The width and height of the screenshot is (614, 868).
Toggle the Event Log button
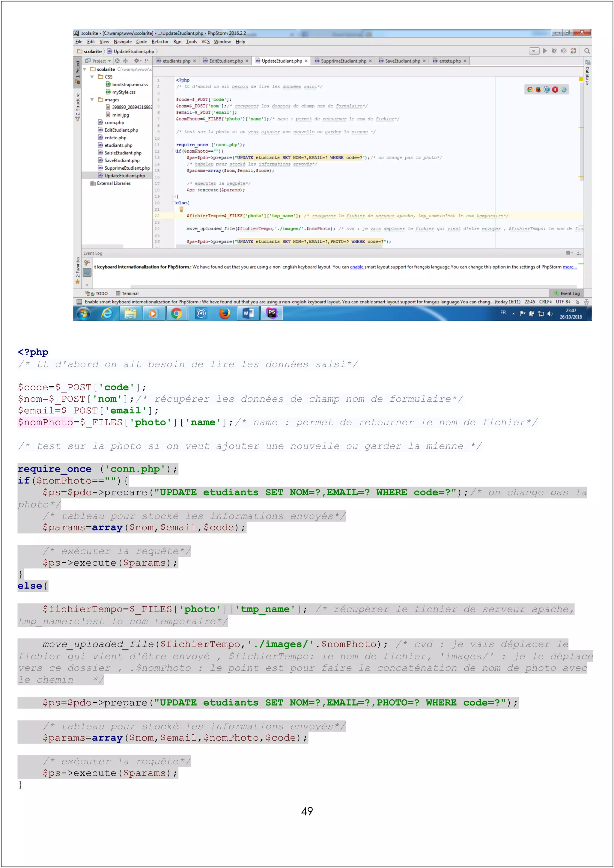(567, 293)
